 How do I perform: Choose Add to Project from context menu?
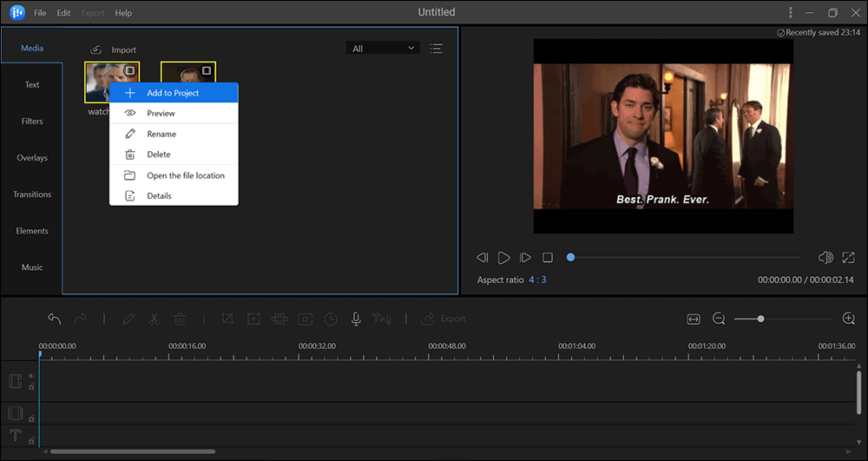coord(173,93)
